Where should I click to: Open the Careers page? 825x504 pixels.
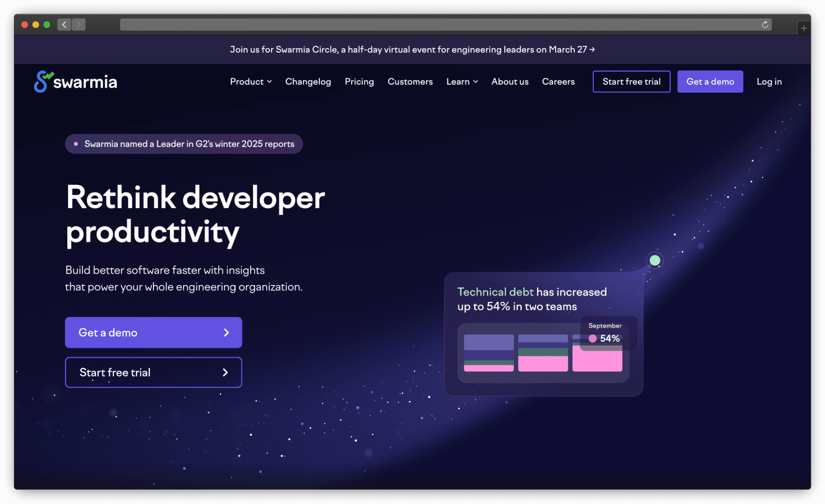tap(558, 82)
